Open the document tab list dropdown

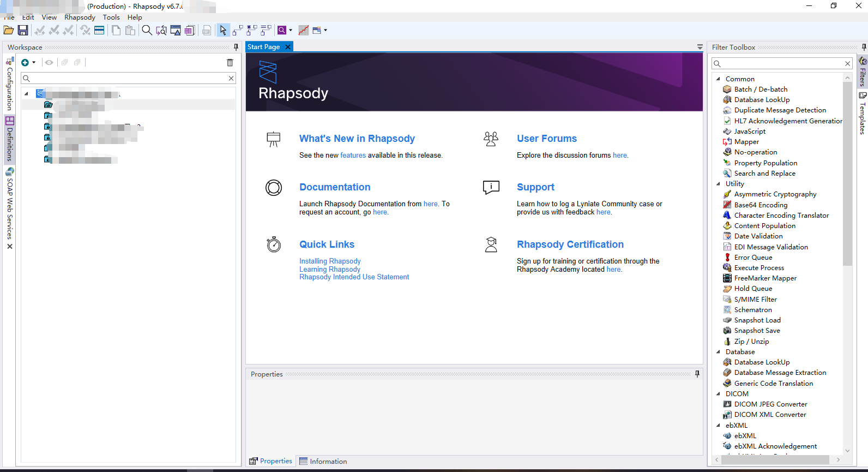700,47
